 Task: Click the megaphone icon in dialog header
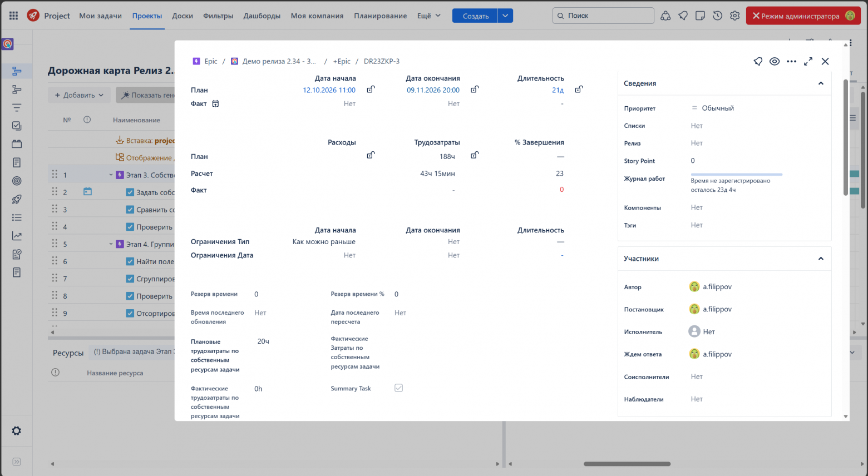758,61
